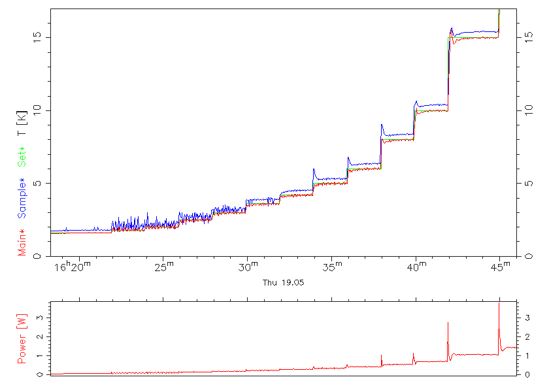Click the 10 tick on right temperature axis
Viewport: 549px width, 392px height.
pos(527,110)
